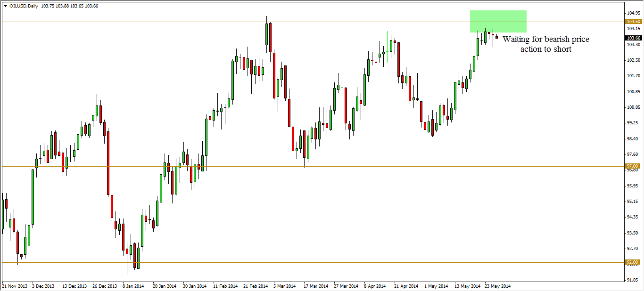Click the 104.95 price scale label
This screenshot has height=291, width=644.
(x=633, y=13)
